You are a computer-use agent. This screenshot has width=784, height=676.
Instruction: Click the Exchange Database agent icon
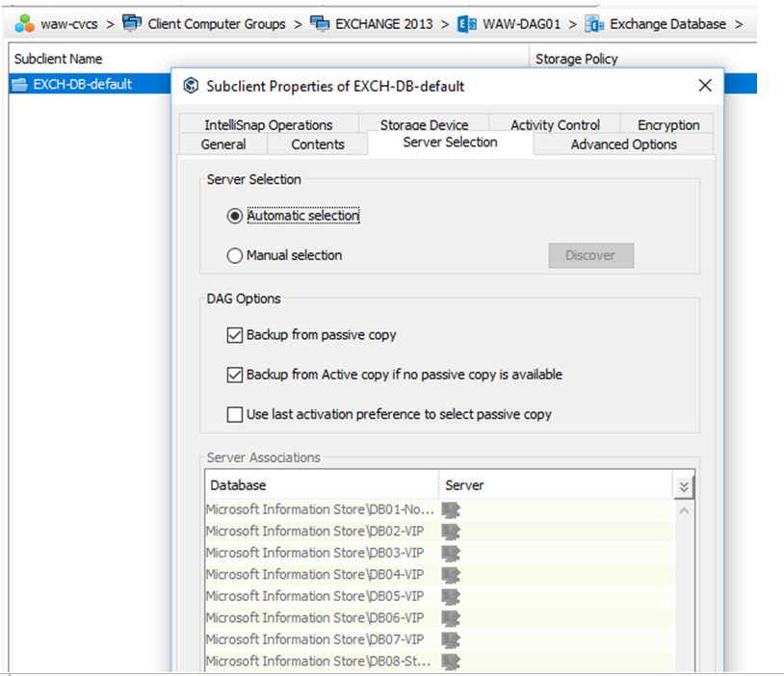point(594,24)
